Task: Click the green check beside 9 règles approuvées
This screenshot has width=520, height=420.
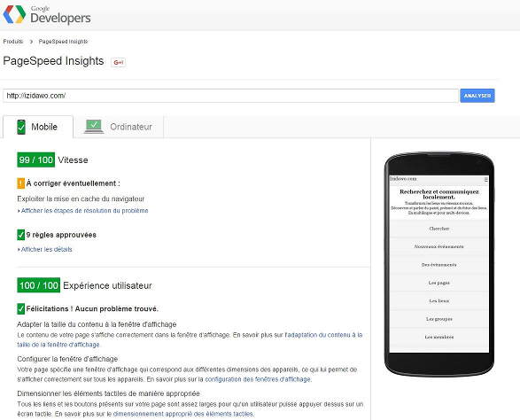Action: point(21,235)
